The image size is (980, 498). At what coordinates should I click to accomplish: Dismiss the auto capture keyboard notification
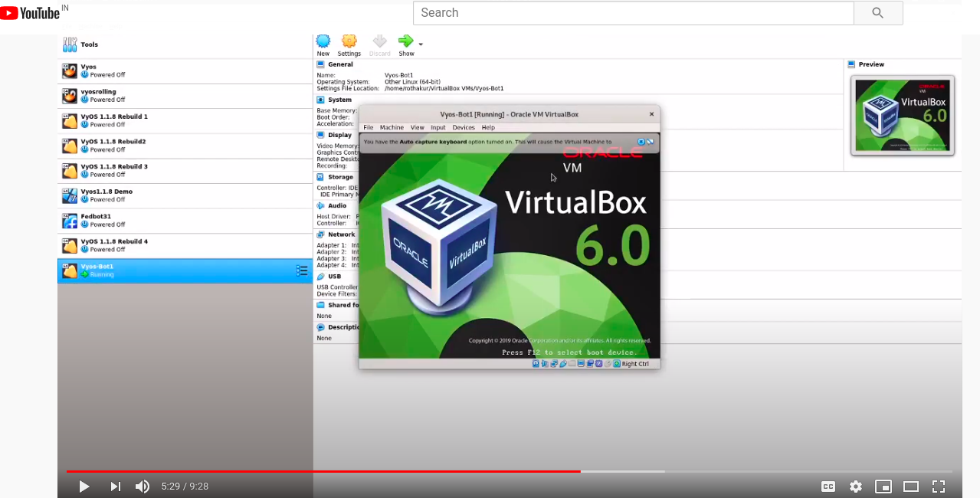[x=641, y=142]
